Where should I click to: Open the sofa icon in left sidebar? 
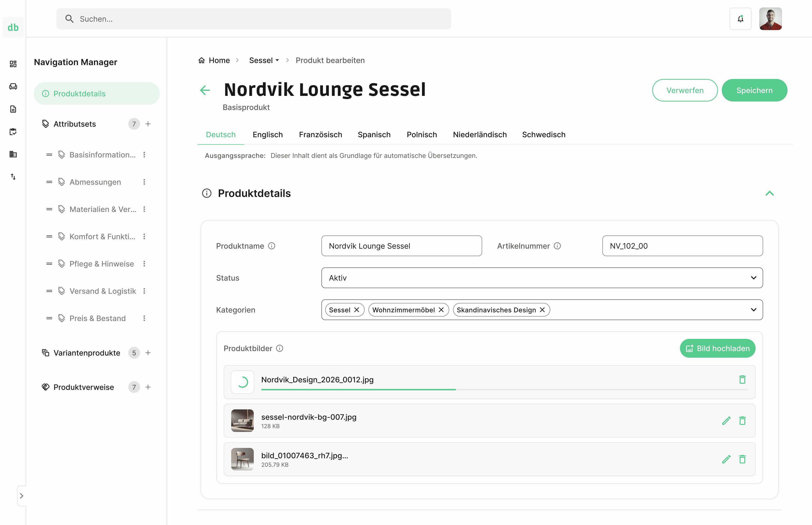click(13, 86)
